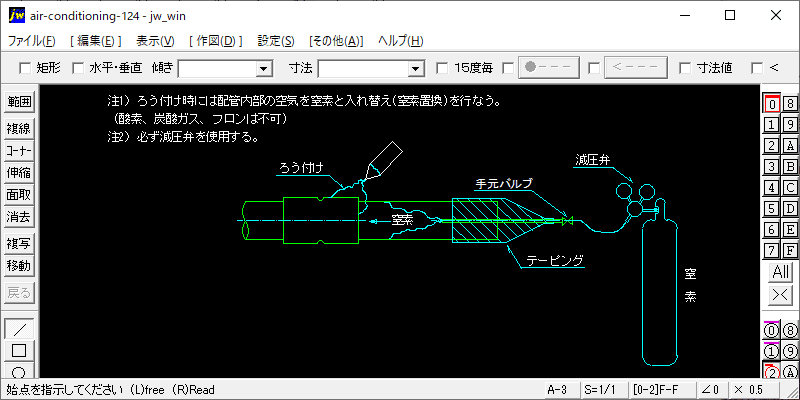Click the テーピング label in drawing
The image size is (800, 400).
point(555,261)
